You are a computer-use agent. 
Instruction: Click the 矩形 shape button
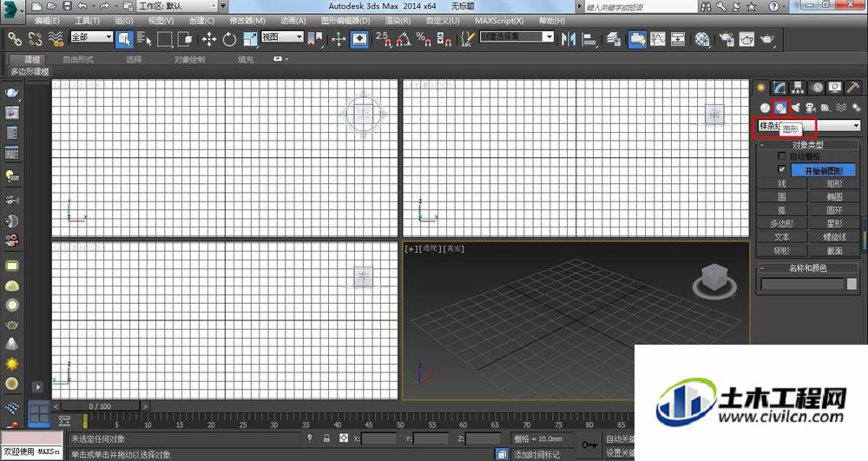pyautogui.click(x=834, y=183)
